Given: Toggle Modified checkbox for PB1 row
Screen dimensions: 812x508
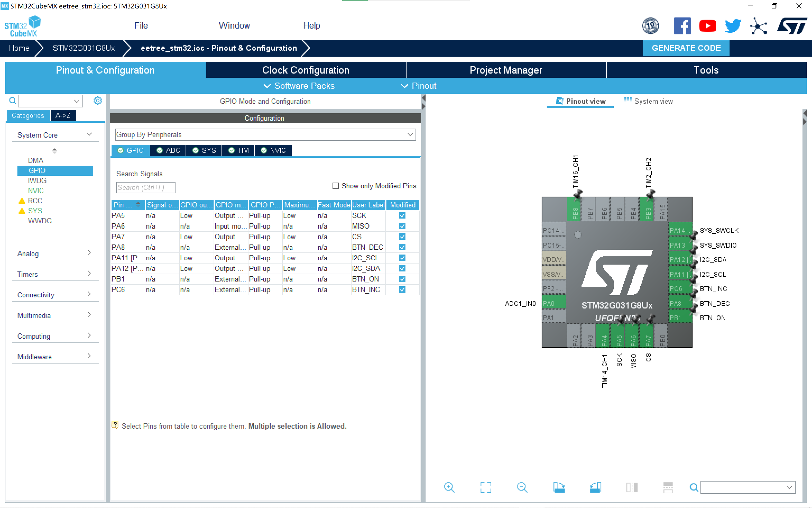Looking at the screenshot, I should pos(402,279).
